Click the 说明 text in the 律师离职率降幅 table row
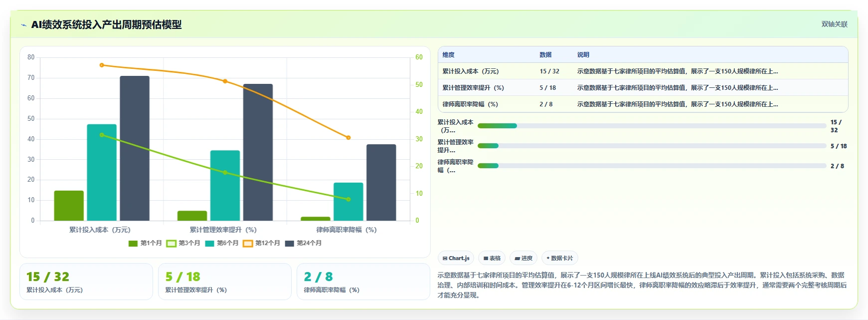 click(678, 104)
